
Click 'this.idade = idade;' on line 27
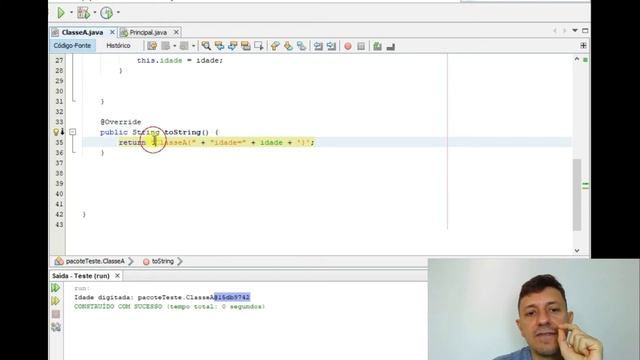180,60
